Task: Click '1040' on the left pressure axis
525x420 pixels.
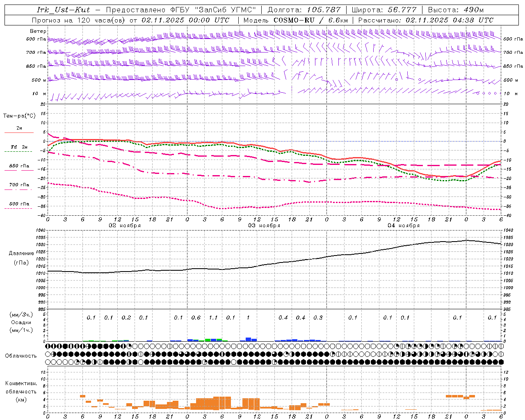Action: [41, 231]
